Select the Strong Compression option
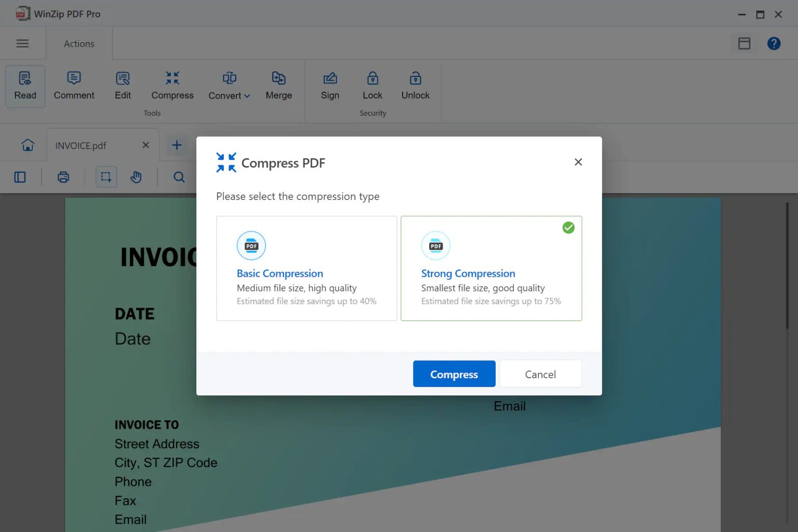 coord(491,268)
